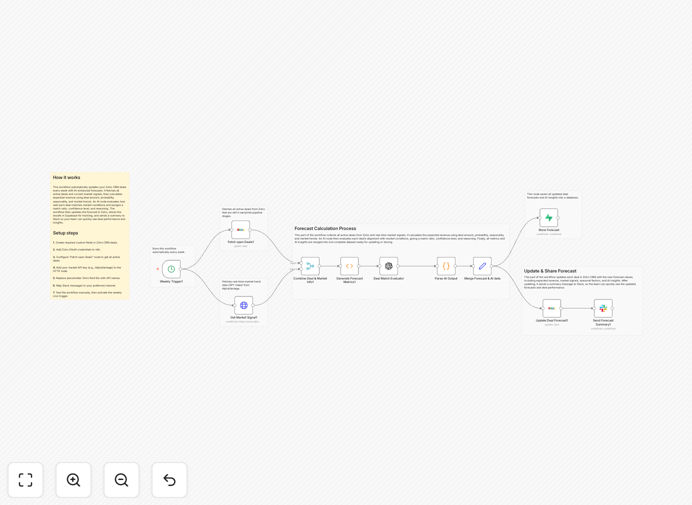Select the Deal Match Evaluator OpenAI node
The width and height of the screenshot is (692, 505).
(x=388, y=266)
